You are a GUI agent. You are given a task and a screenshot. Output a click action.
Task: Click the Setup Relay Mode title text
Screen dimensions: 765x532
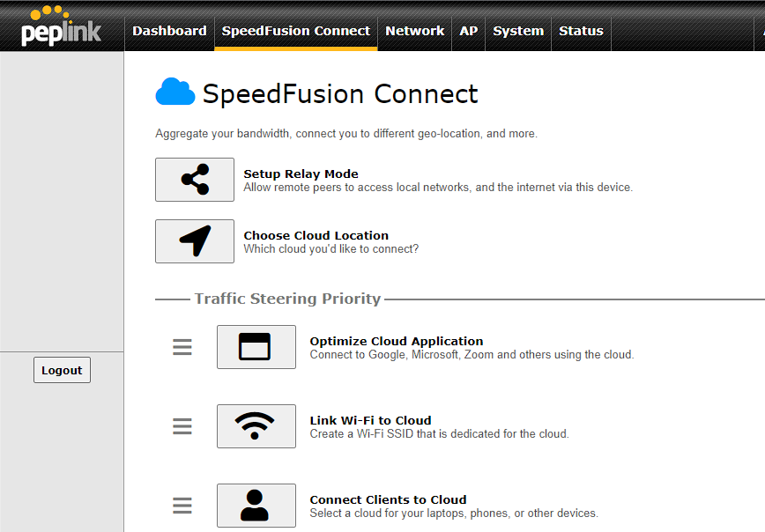pos(301,174)
